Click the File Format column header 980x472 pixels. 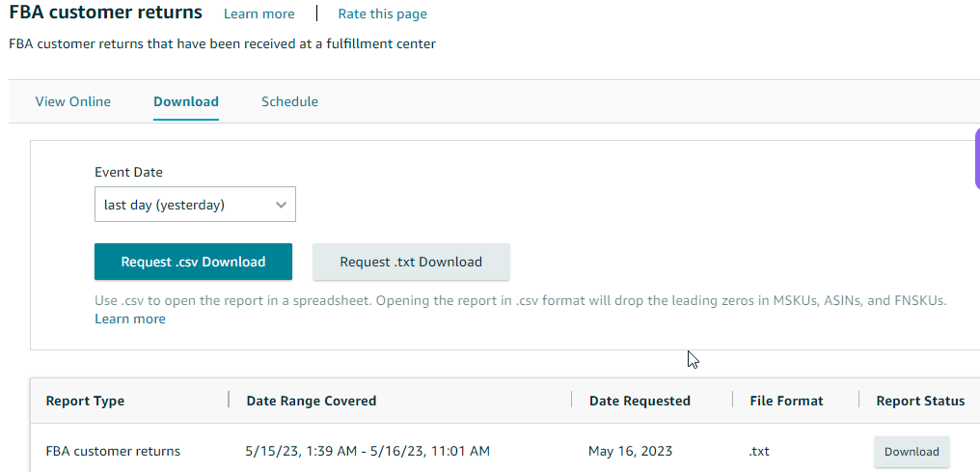[x=786, y=401]
